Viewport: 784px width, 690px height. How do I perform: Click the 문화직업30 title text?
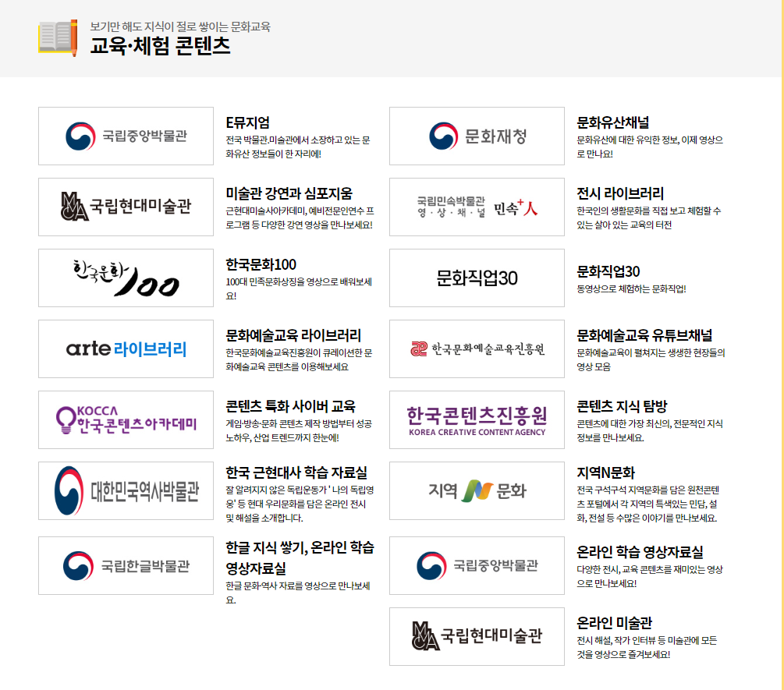[x=608, y=271]
